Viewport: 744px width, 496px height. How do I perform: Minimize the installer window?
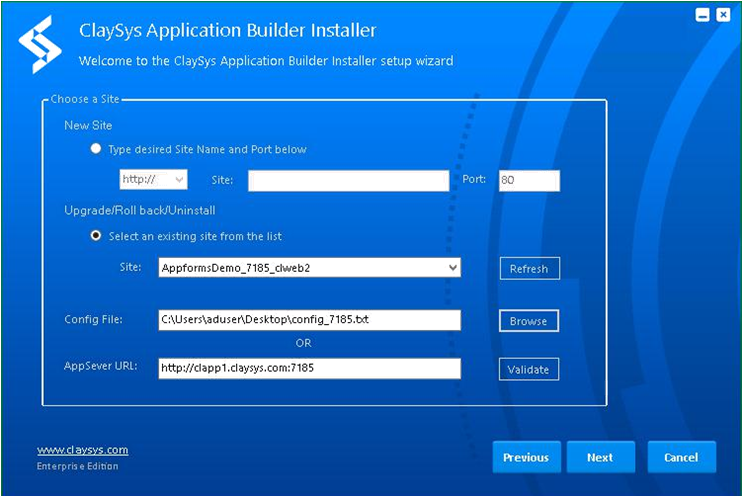click(703, 15)
